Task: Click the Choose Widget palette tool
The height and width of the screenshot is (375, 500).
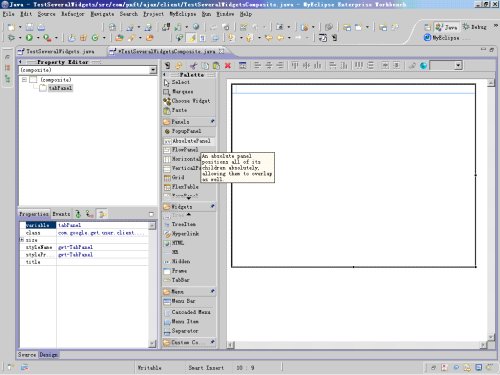Action: 187,101
